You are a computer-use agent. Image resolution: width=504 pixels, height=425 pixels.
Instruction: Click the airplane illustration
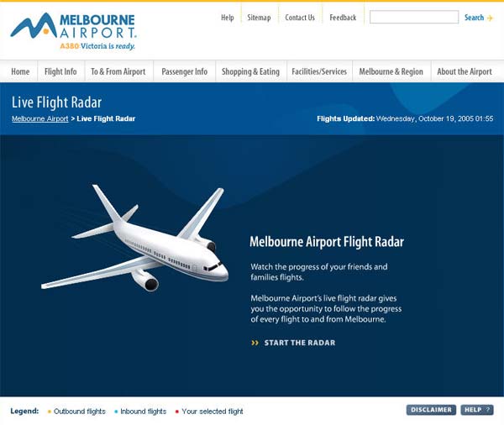click(x=134, y=238)
